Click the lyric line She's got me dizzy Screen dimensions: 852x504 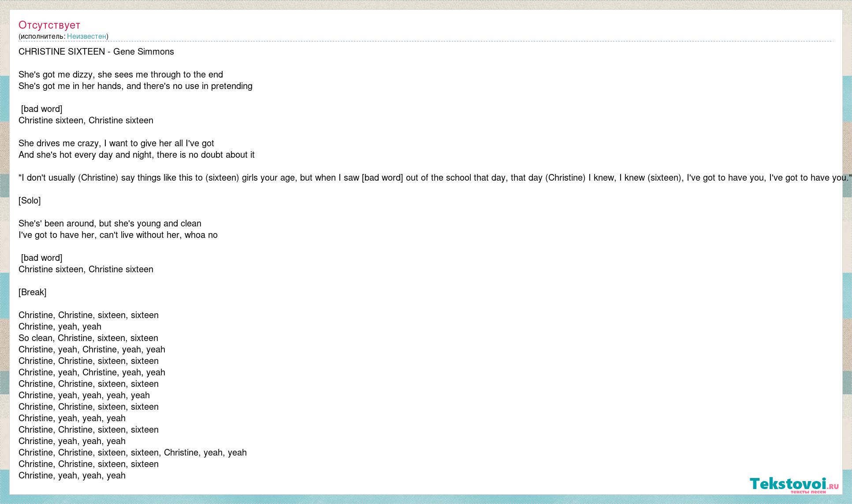[x=121, y=74]
